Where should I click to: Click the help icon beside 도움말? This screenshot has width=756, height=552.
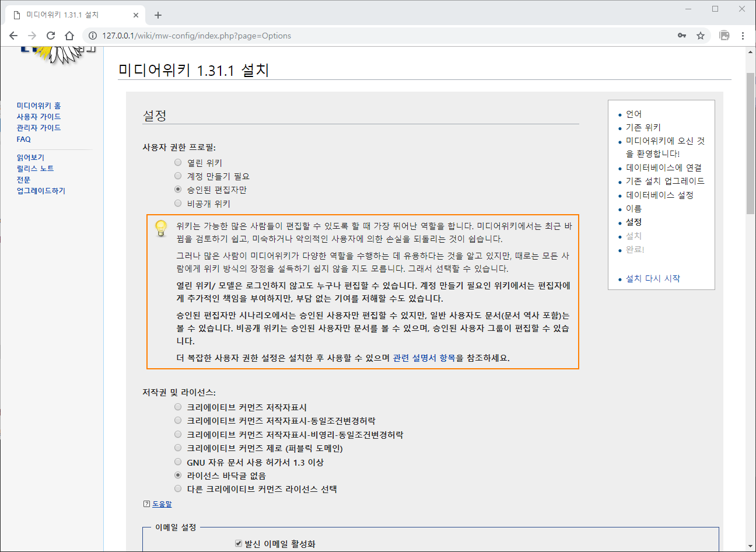pos(146,504)
